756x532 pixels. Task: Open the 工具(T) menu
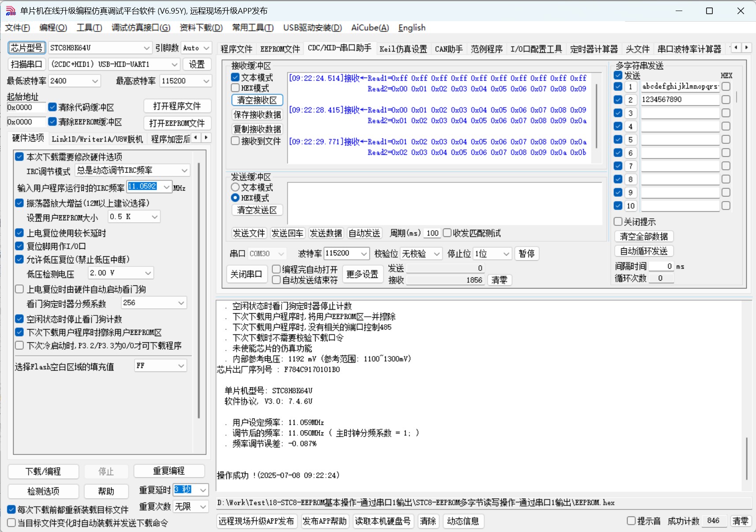[89, 27]
